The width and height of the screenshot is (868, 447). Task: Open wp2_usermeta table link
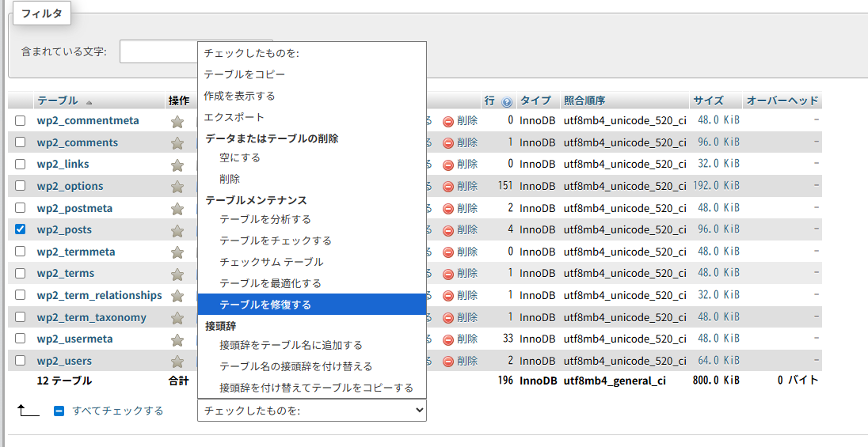[74, 339]
